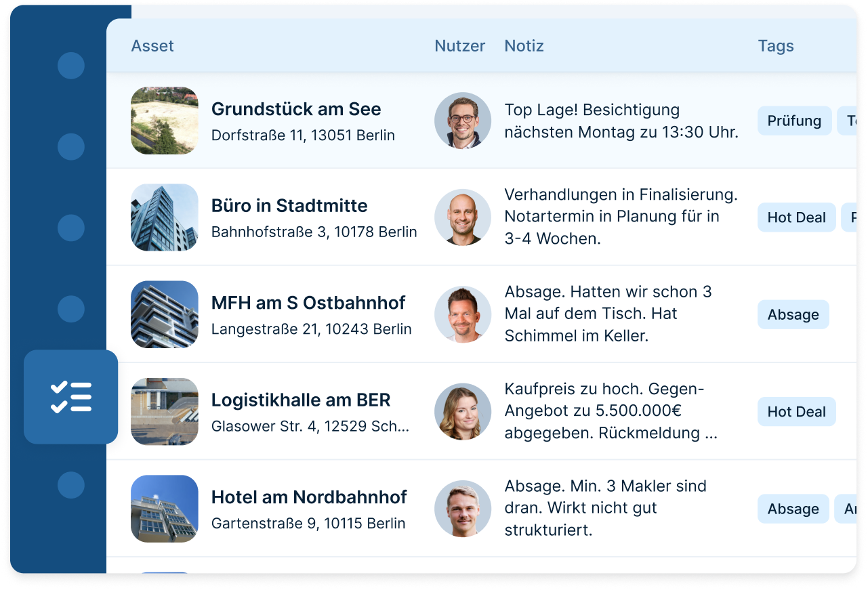This screenshot has height=590, width=868.
Task: Click user avatar in Hotel am Nordbahnhof row
Action: point(463,509)
